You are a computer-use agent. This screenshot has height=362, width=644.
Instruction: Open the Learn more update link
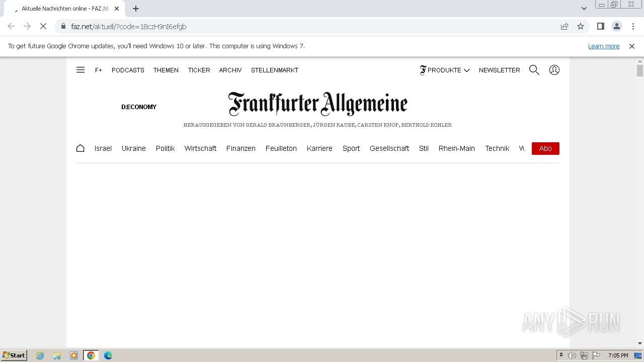click(x=604, y=46)
